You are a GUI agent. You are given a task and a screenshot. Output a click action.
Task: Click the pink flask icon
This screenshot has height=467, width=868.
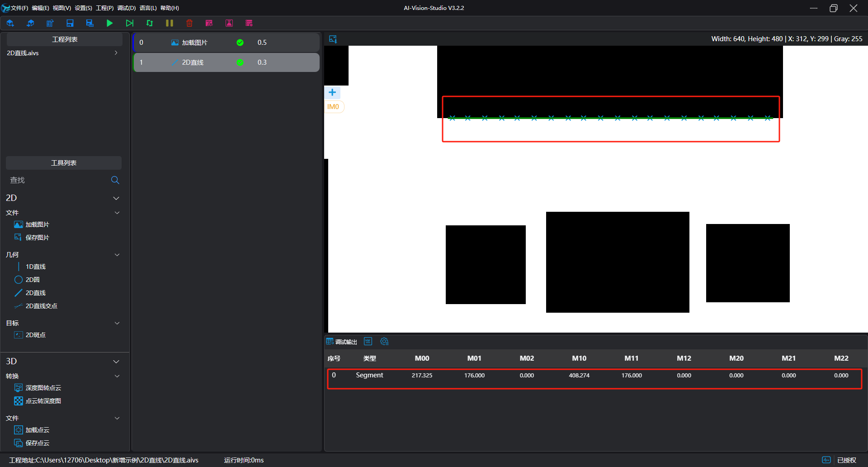[x=229, y=23]
